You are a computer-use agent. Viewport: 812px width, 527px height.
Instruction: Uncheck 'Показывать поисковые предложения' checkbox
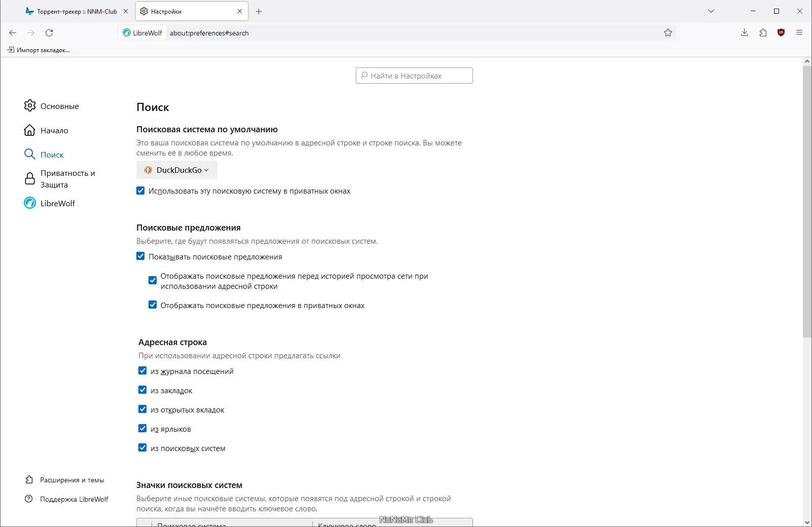point(140,256)
